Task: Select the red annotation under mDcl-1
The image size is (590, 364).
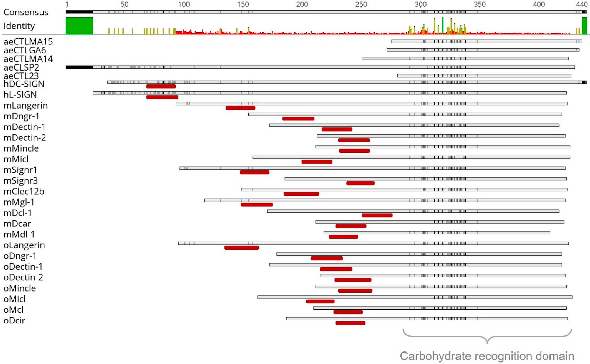Action: click(x=377, y=216)
